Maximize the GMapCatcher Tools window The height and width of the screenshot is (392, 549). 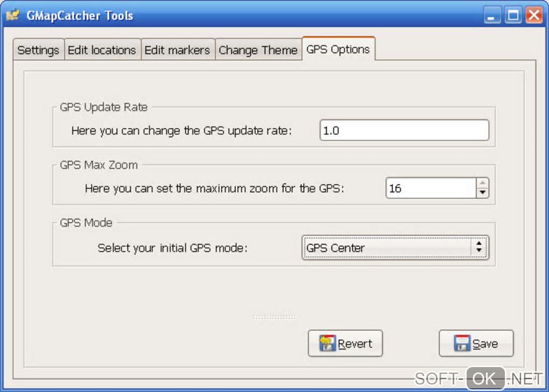pos(513,16)
